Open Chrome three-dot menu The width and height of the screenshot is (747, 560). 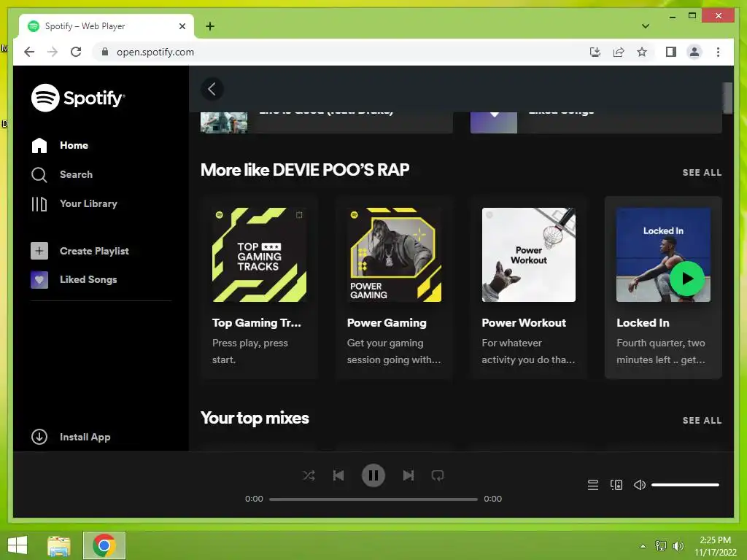718,52
